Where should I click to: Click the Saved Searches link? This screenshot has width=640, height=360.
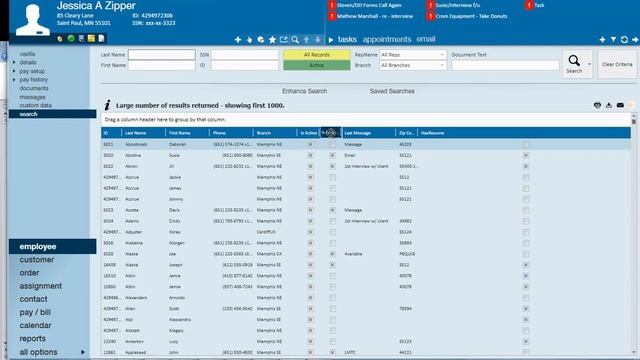pyautogui.click(x=392, y=91)
